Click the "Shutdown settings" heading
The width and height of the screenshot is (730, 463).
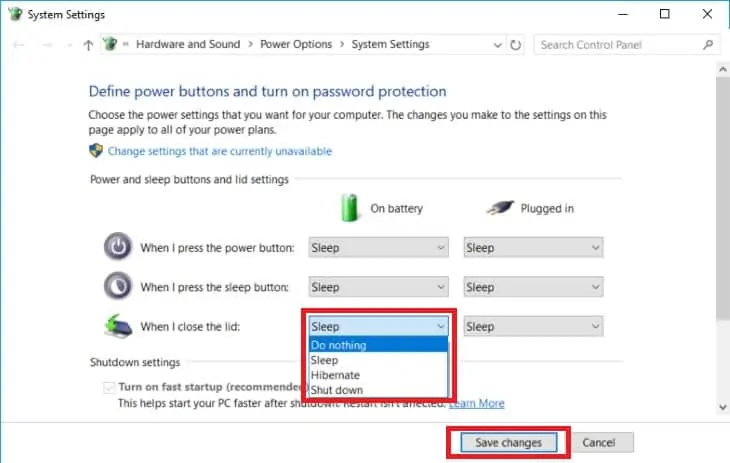click(135, 362)
